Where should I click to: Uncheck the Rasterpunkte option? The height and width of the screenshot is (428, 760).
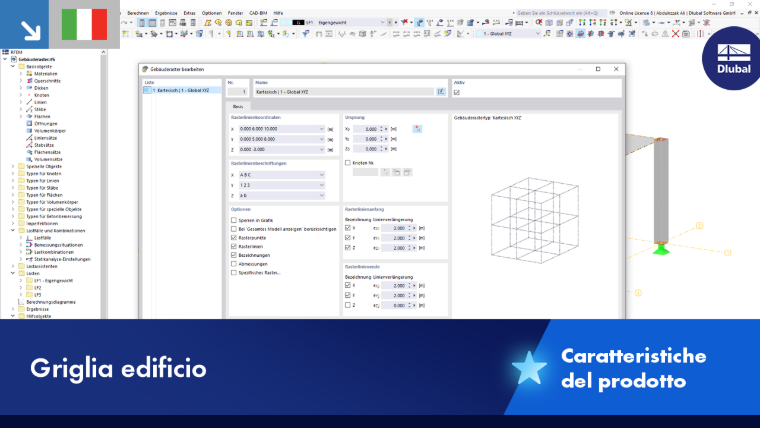234,238
